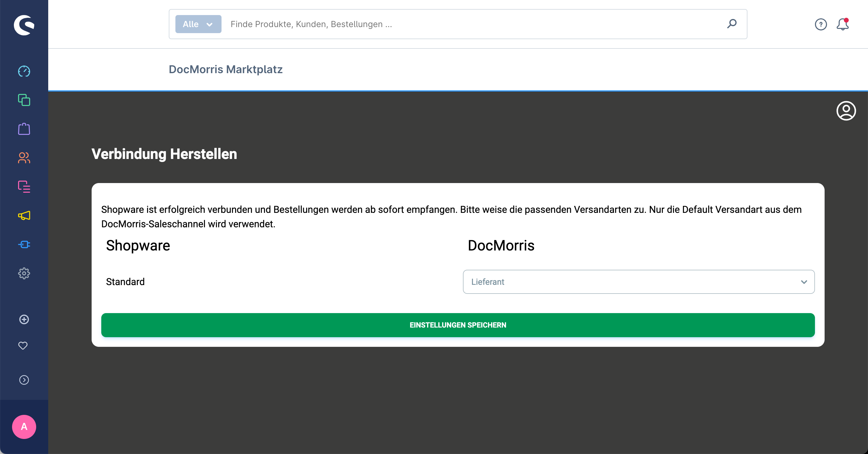Click the Einstellungen Speichern button
868x454 pixels.
[458, 325]
